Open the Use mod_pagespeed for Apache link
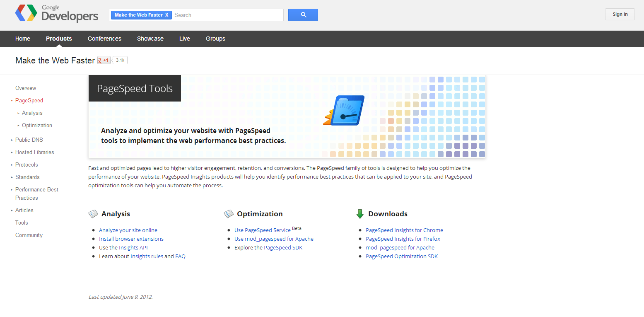 click(x=274, y=239)
